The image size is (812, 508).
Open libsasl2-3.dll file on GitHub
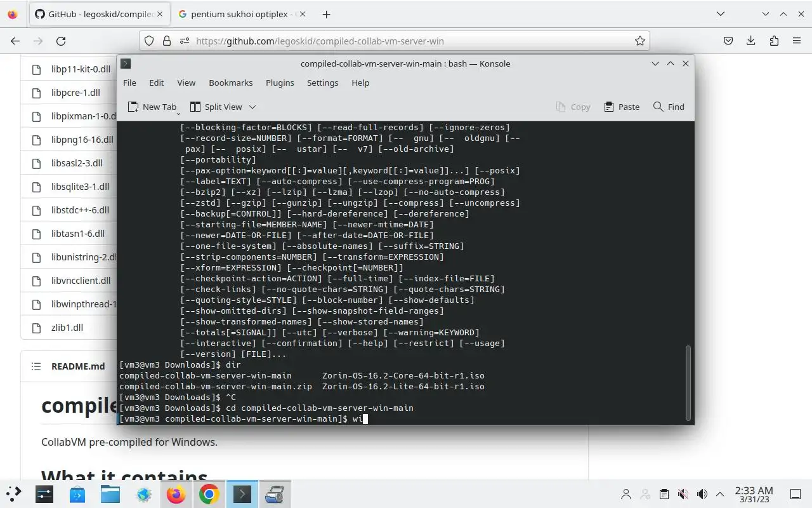[77, 163]
